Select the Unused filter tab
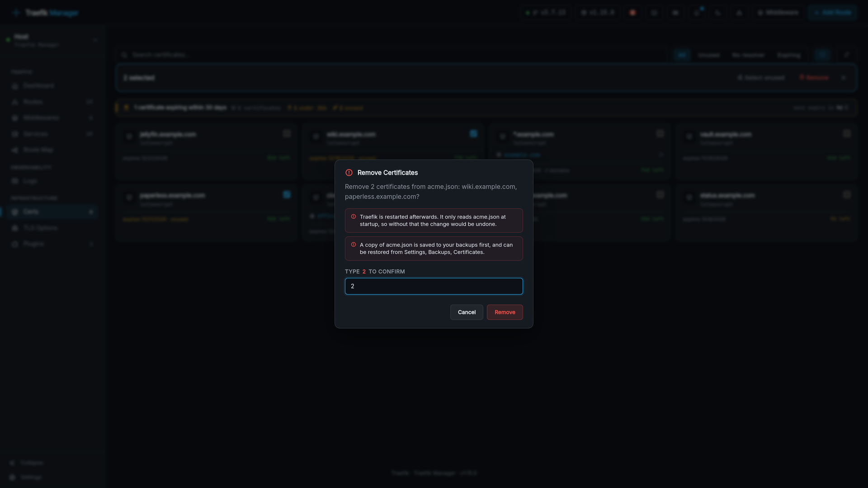 [708, 55]
